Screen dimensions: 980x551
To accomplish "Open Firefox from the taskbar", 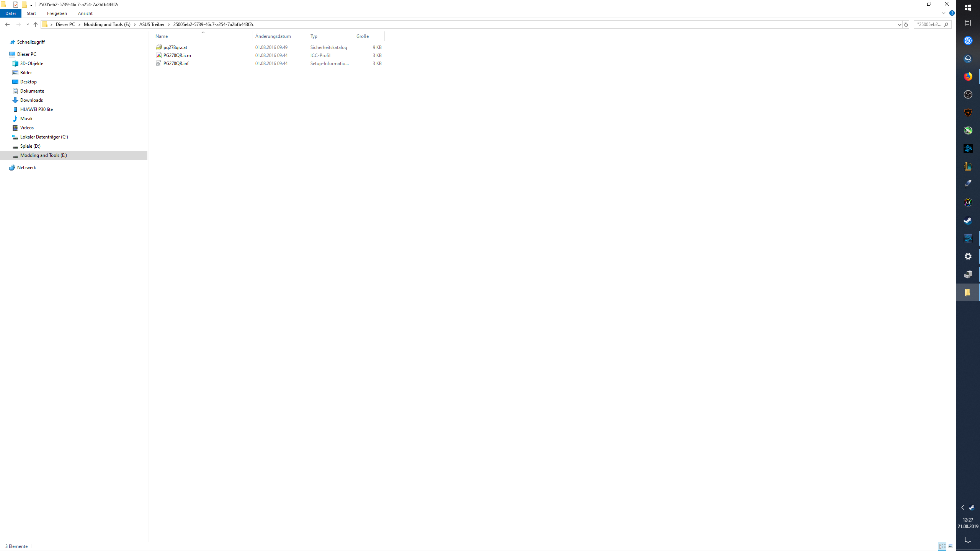I will pyautogui.click(x=968, y=77).
